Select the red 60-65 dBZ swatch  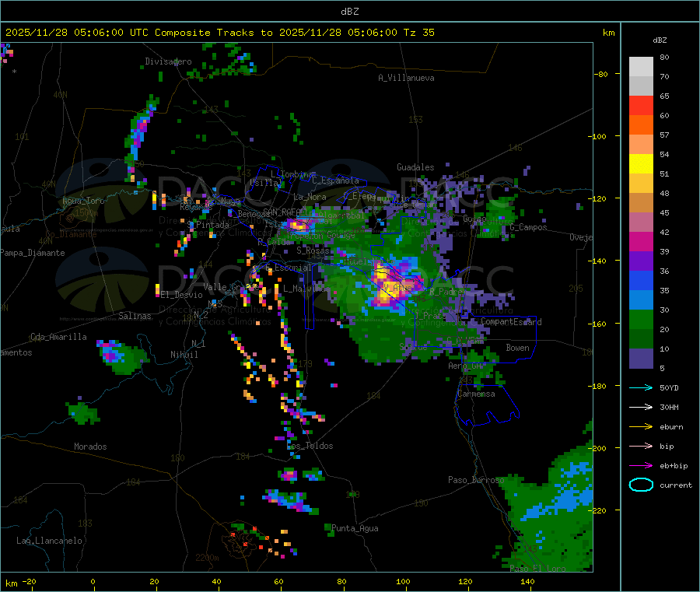tap(641, 105)
